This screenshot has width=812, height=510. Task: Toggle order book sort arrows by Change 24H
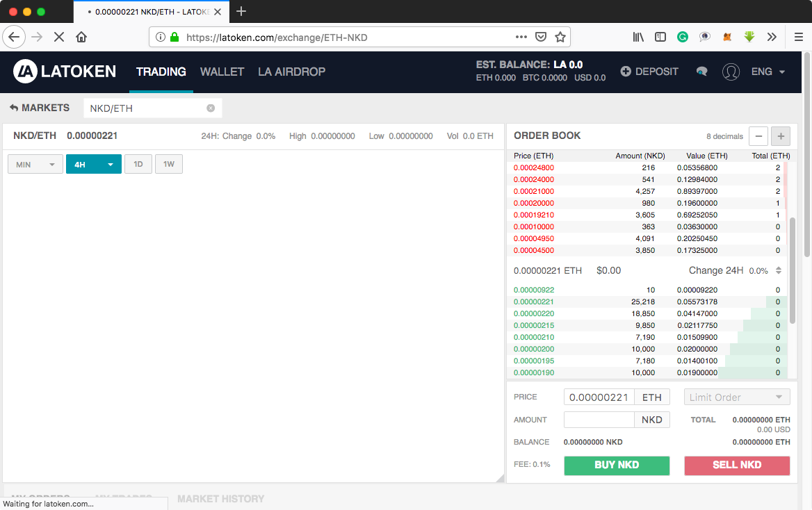779,270
